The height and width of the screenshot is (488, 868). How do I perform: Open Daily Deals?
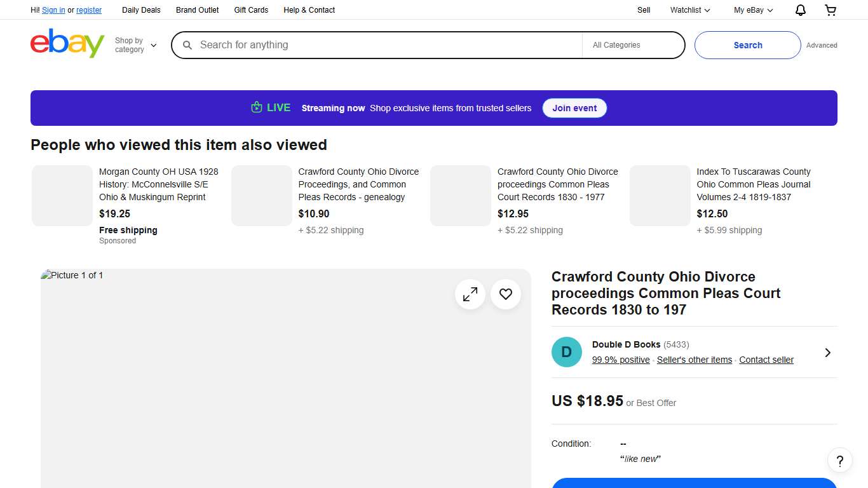coord(141,10)
